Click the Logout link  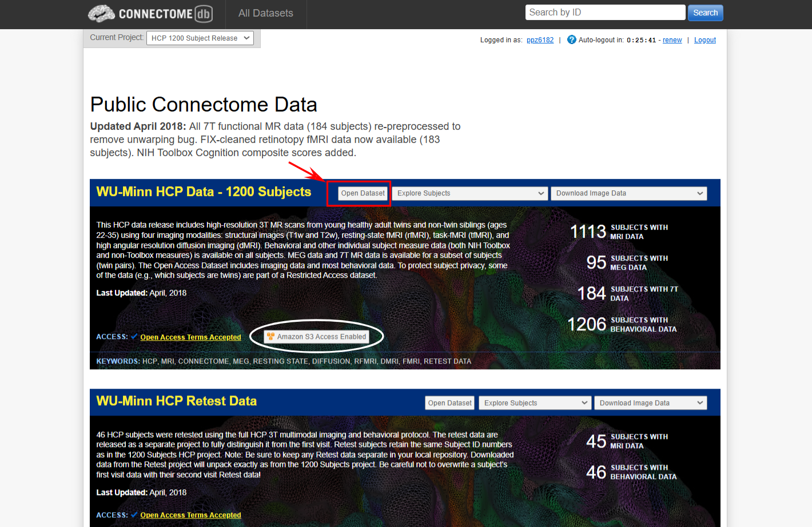pyautogui.click(x=705, y=40)
